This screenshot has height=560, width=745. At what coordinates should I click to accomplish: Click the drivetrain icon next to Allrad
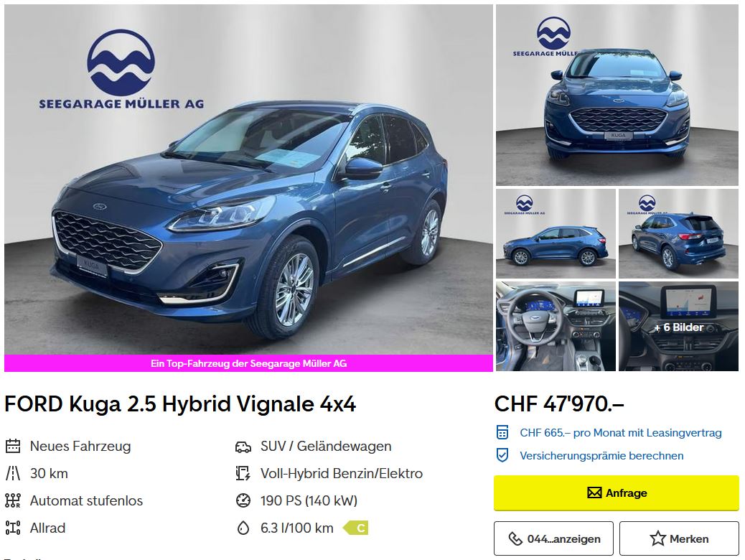13,528
